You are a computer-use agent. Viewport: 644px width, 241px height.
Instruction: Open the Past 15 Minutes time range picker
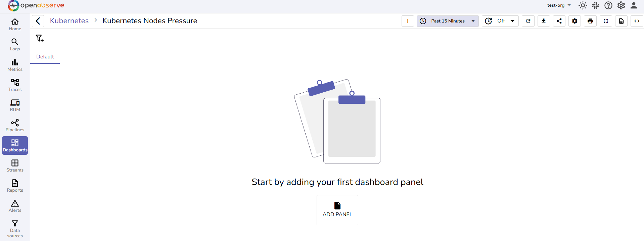point(448,21)
